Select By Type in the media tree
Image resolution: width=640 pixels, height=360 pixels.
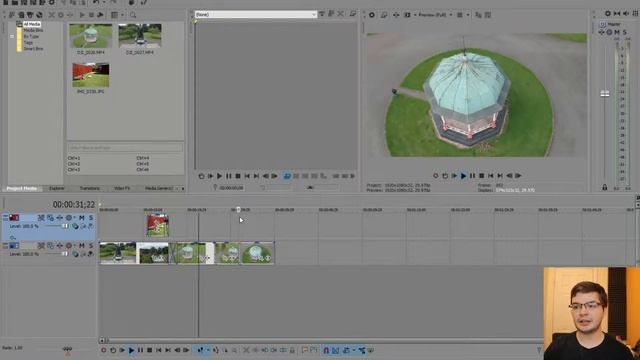pyautogui.click(x=31, y=36)
